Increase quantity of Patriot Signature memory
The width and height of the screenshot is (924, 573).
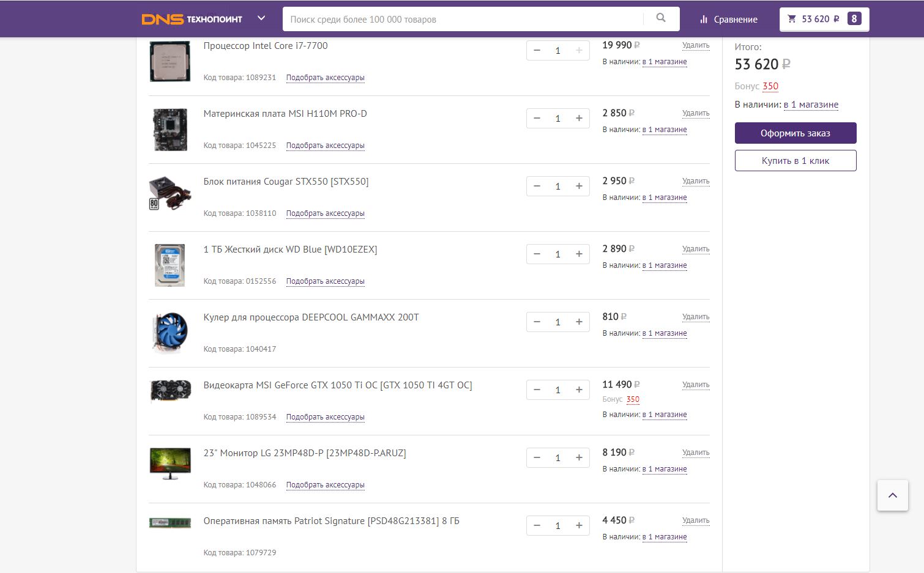pos(579,526)
